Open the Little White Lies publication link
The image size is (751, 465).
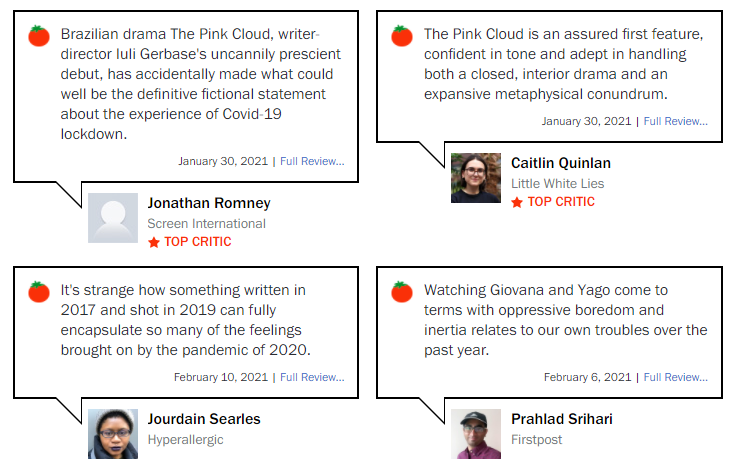click(x=558, y=183)
